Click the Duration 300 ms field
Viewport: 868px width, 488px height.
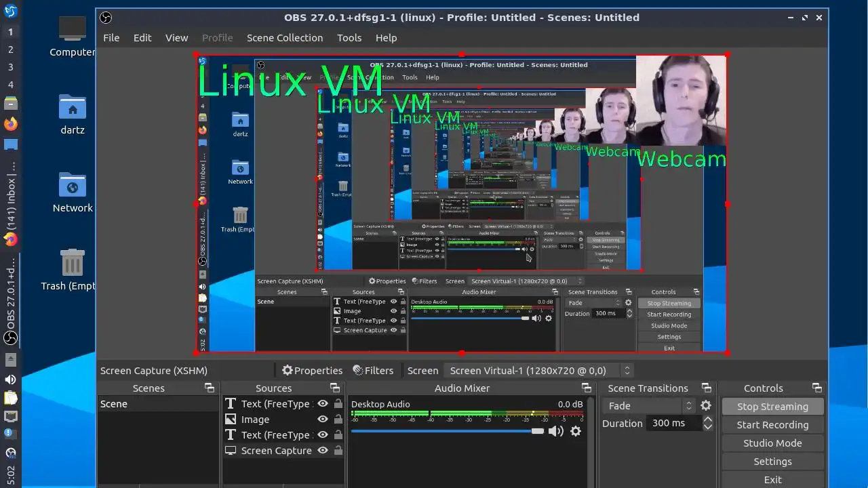[x=672, y=423]
